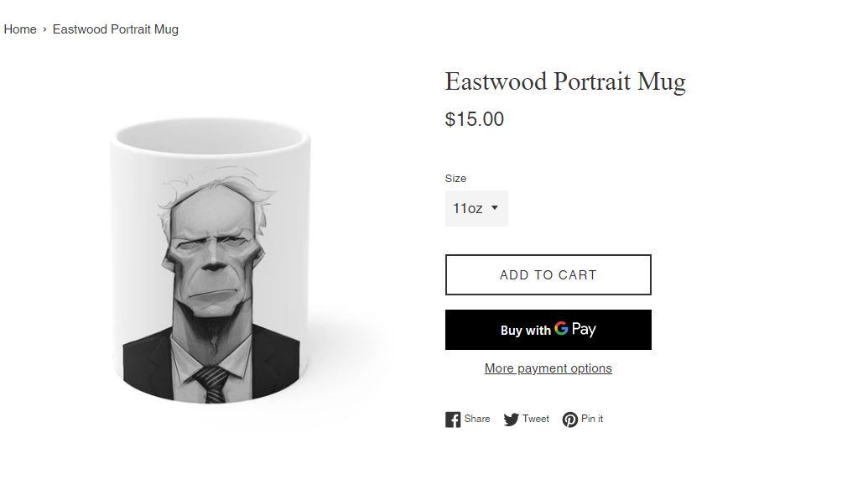Screen dimensions: 868x485
Task: Open the mug product image
Action: coord(211,260)
